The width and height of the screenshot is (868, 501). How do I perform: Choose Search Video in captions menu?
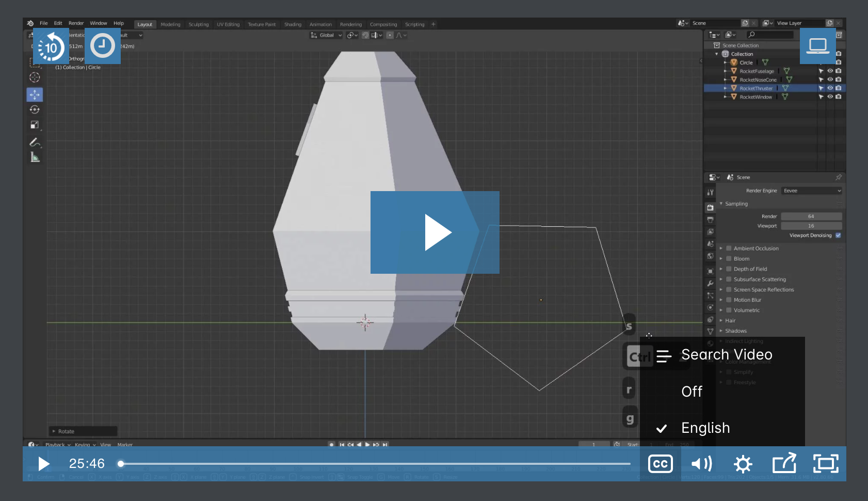[x=722, y=355]
